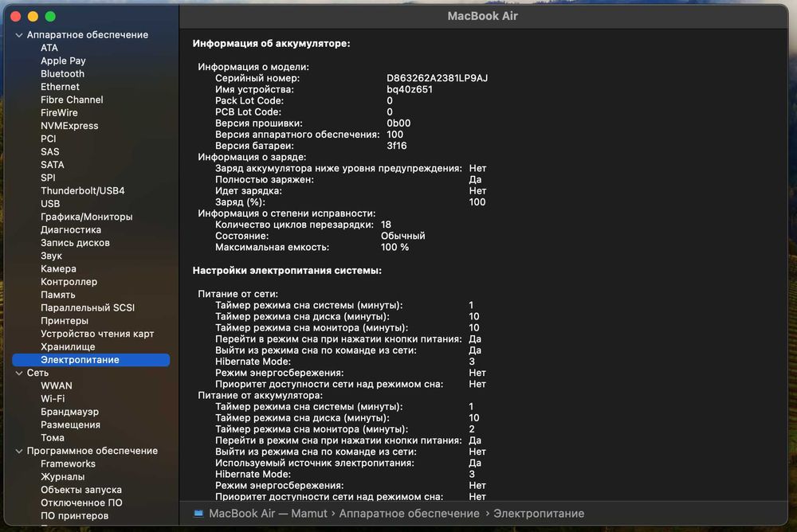
Task: Open NVMExpress entry
Action: click(69, 126)
